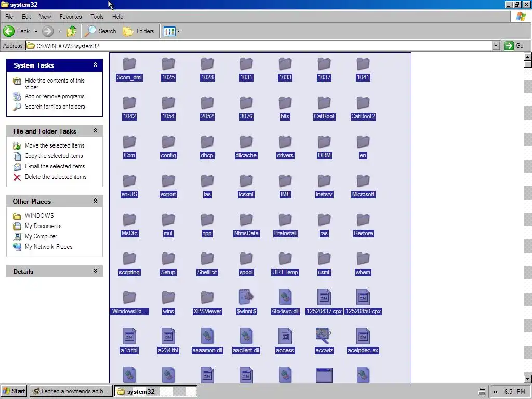Expand the Address bar dropdown

[496, 46]
